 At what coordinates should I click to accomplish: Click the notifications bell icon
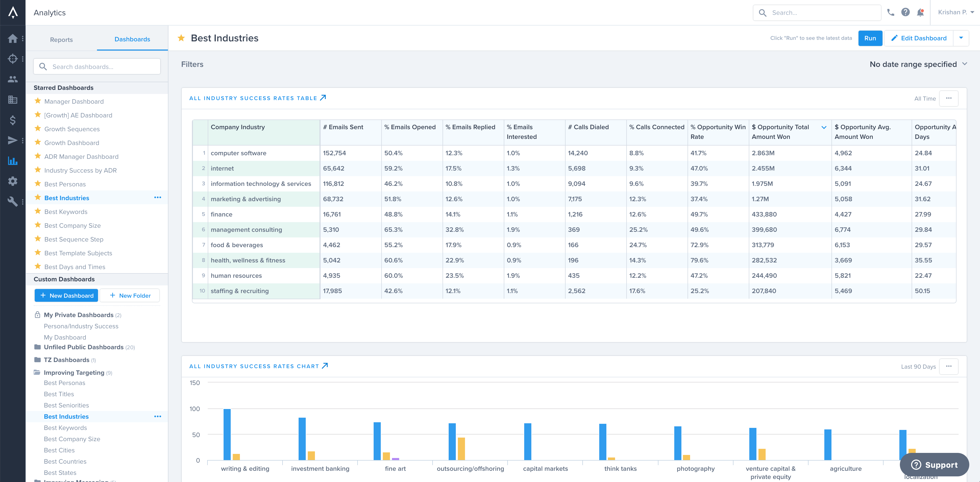coord(920,13)
